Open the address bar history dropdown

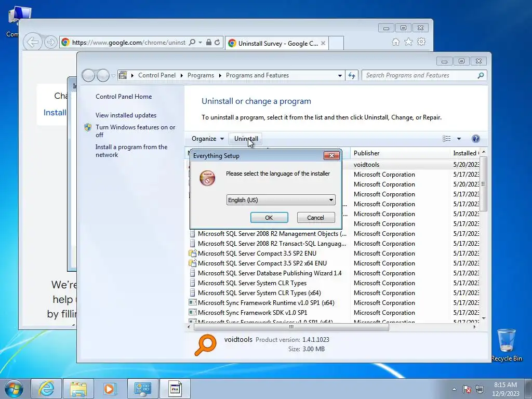[x=340, y=75]
